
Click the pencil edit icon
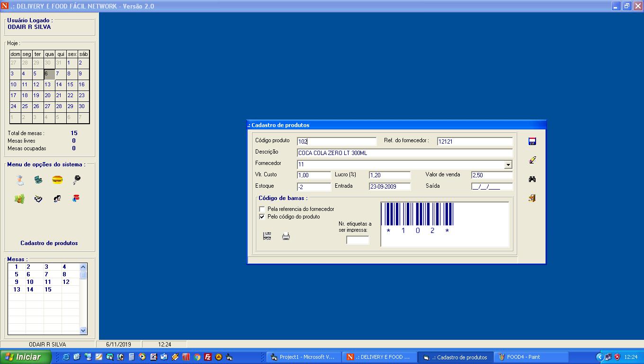point(532,160)
